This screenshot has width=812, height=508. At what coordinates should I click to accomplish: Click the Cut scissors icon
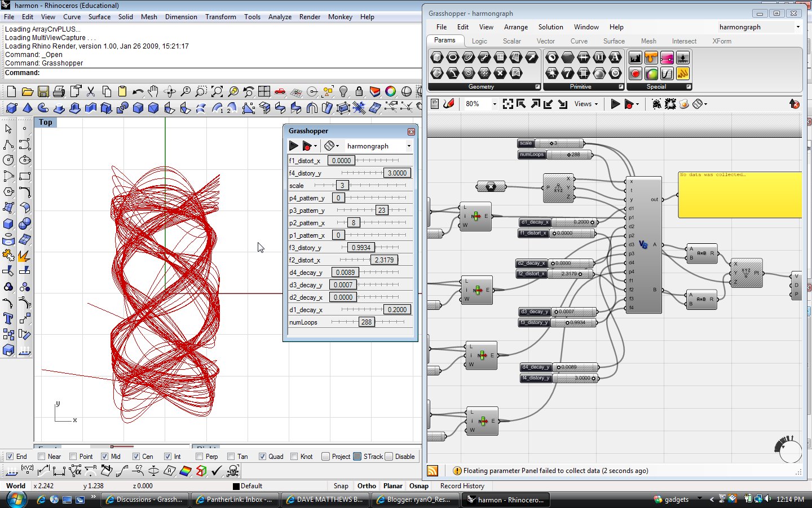(x=90, y=91)
